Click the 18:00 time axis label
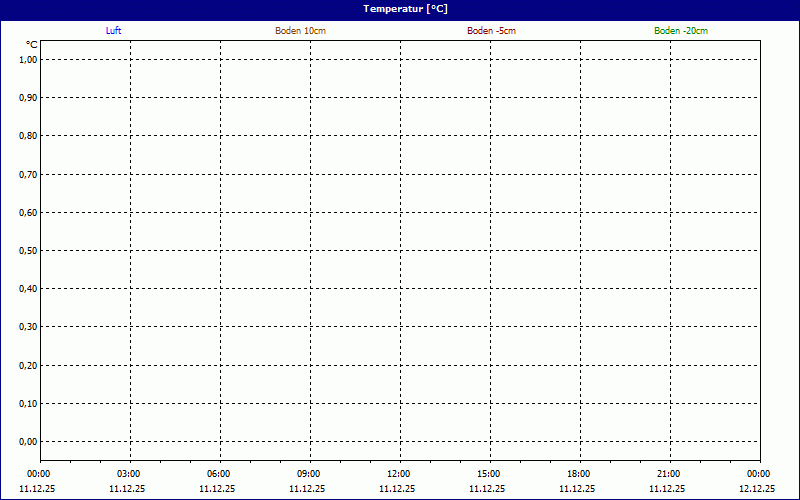The image size is (800, 500). (579, 474)
